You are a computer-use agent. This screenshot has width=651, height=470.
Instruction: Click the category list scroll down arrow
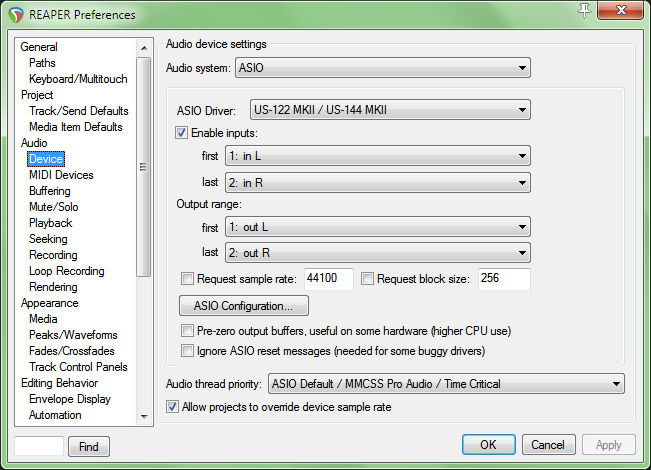coord(144,416)
